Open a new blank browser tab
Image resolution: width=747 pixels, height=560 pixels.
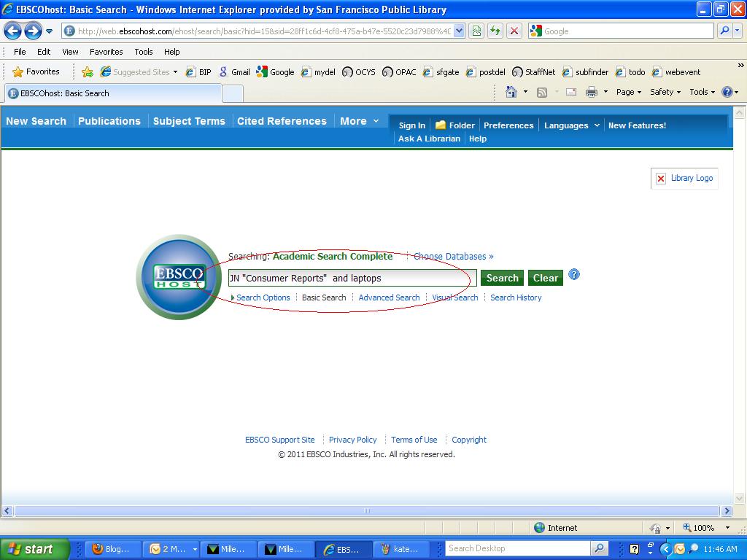point(233,94)
